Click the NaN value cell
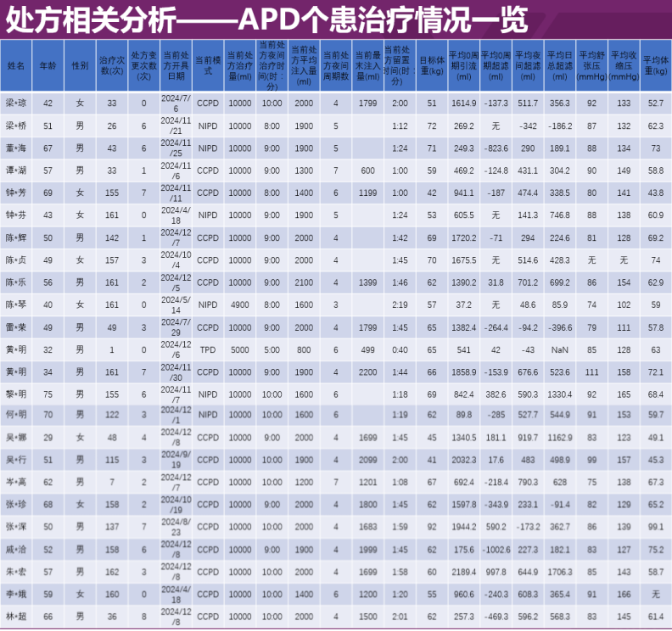Image resolution: width=672 pixels, height=631 pixels. point(559,349)
